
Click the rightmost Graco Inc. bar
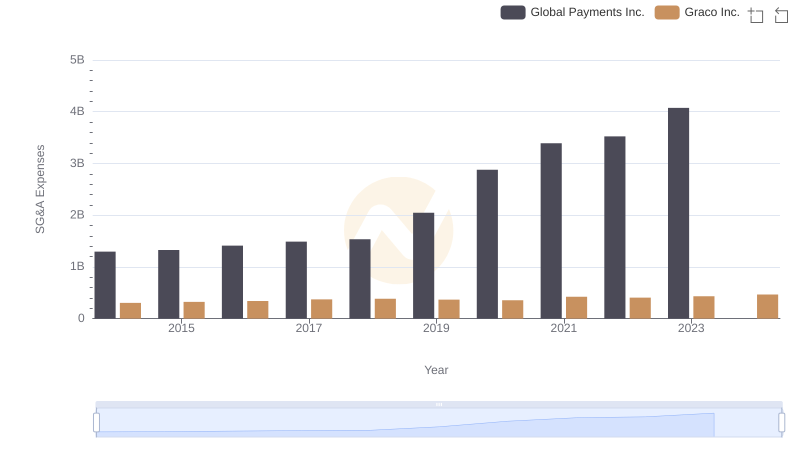(767, 306)
